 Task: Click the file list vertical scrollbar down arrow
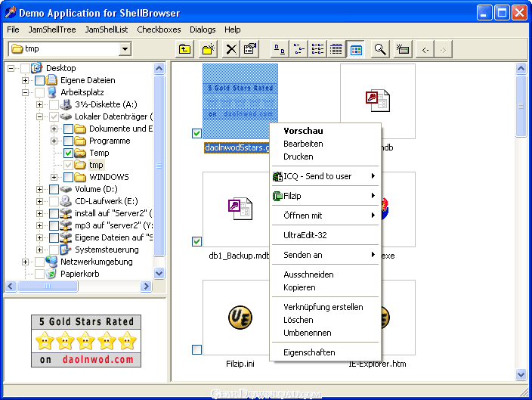521,374
